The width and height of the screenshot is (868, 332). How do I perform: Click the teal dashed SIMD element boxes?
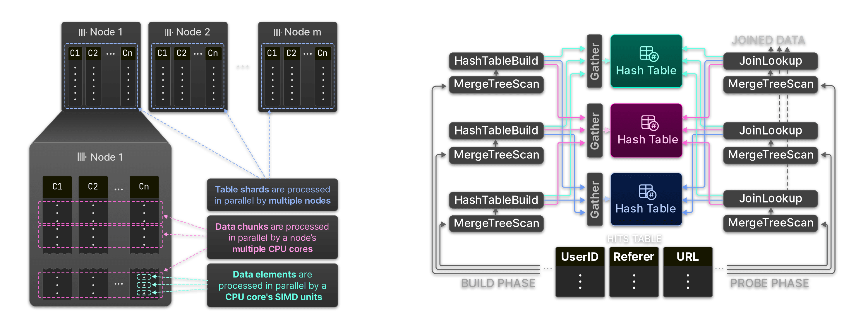point(144,285)
